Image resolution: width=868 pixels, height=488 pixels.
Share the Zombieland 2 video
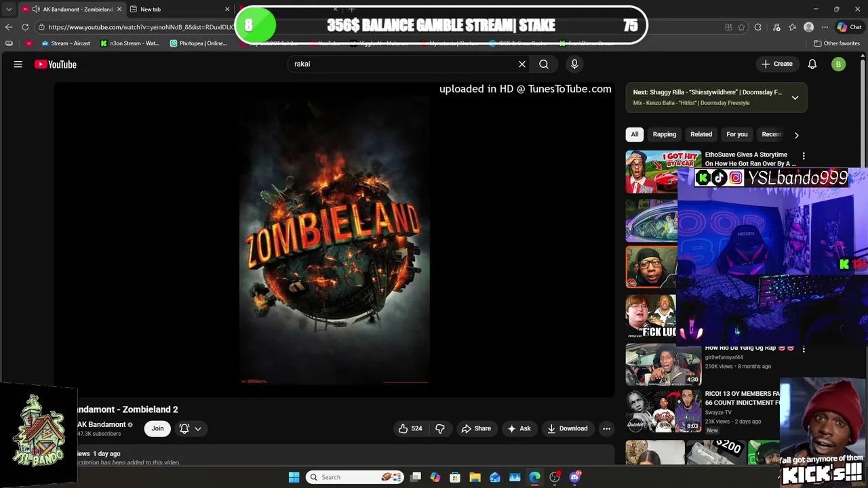[476, 428]
